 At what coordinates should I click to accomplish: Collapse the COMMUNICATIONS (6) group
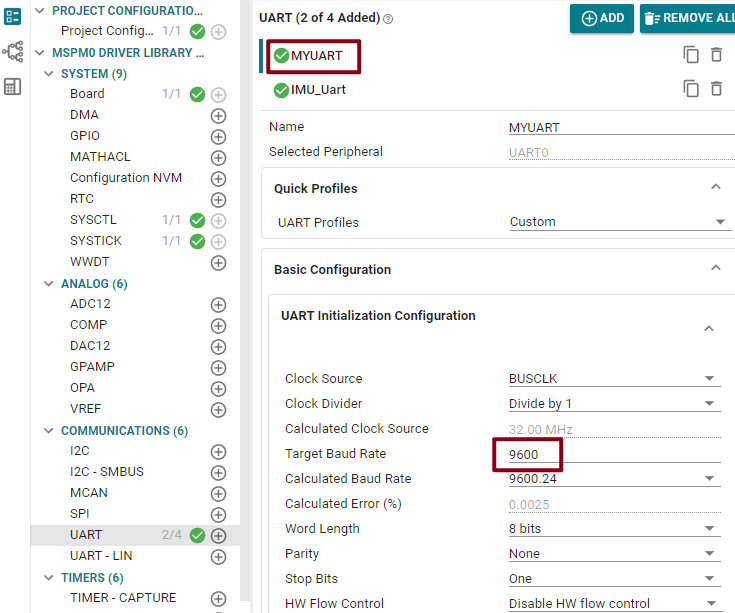click(49, 430)
